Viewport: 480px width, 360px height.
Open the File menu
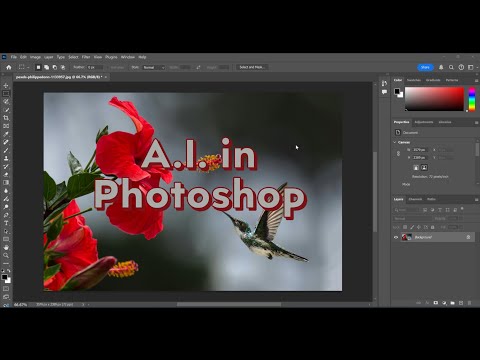coord(14,57)
